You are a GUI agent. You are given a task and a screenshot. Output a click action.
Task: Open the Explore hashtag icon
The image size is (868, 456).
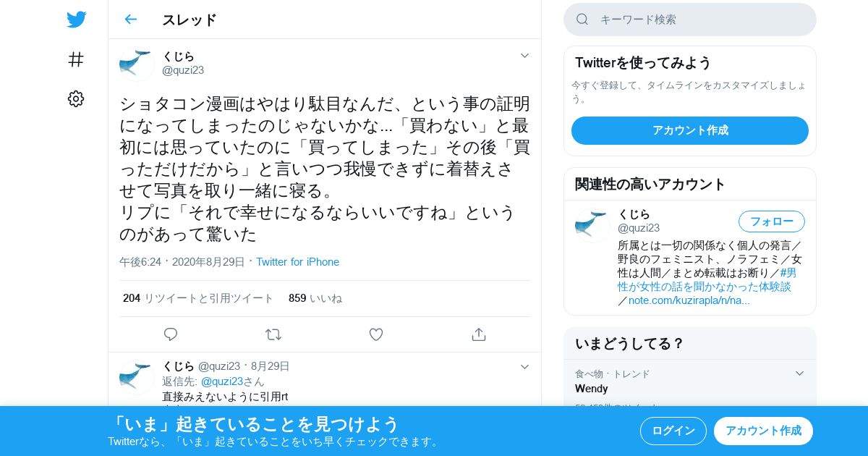pos(76,59)
